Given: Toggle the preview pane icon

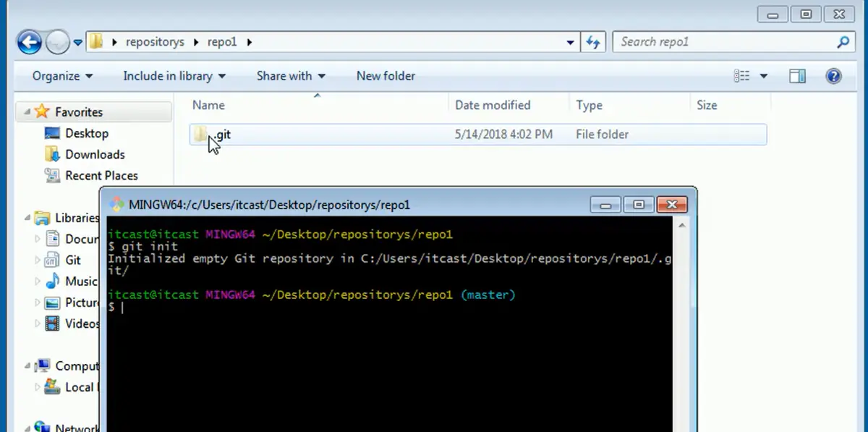Looking at the screenshot, I should [797, 76].
